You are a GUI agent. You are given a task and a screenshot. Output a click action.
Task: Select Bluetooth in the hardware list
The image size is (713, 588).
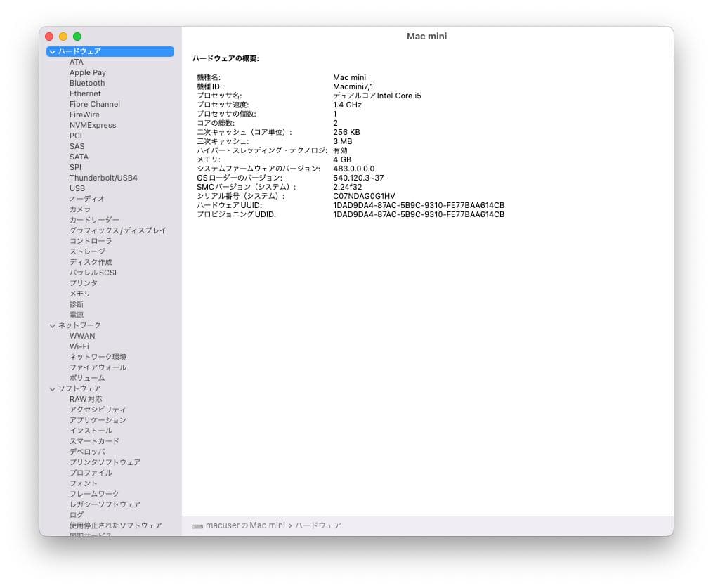[x=86, y=82]
